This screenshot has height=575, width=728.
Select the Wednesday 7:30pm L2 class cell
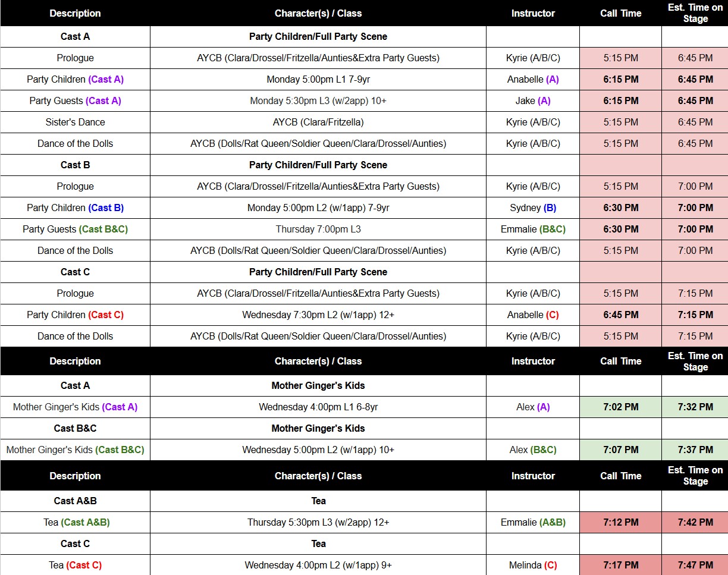click(318, 315)
